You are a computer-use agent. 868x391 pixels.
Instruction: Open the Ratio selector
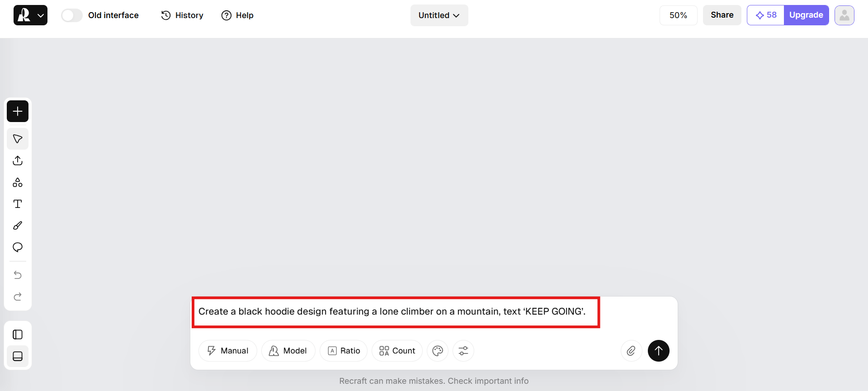coord(344,351)
